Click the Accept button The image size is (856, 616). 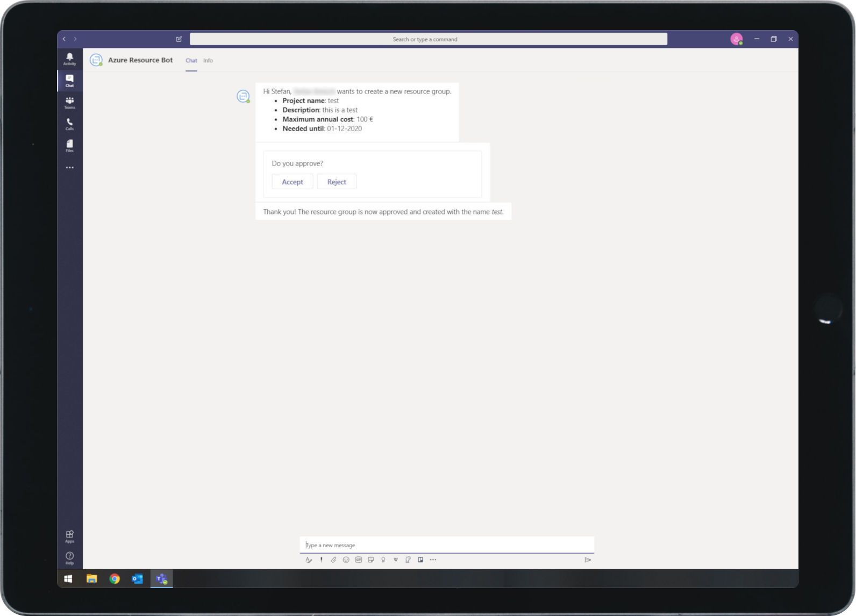tap(293, 182)
